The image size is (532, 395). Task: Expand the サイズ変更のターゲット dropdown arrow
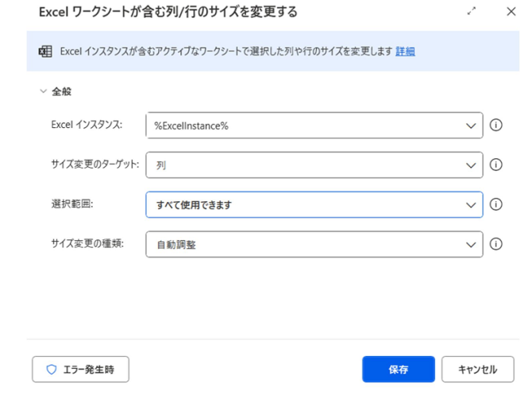point(471,165)
